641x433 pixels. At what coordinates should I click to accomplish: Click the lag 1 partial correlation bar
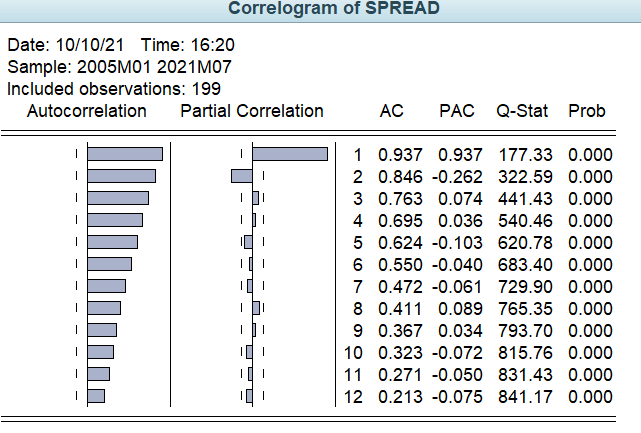[290, 154]
